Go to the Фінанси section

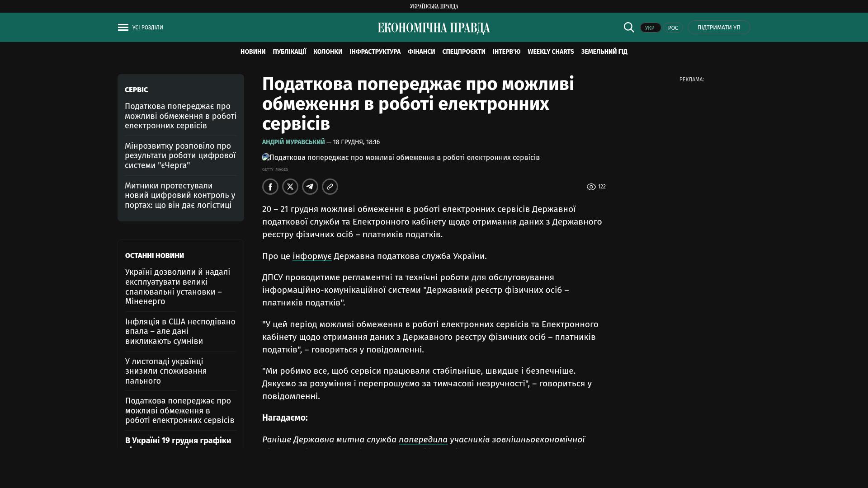coord(421,52)
